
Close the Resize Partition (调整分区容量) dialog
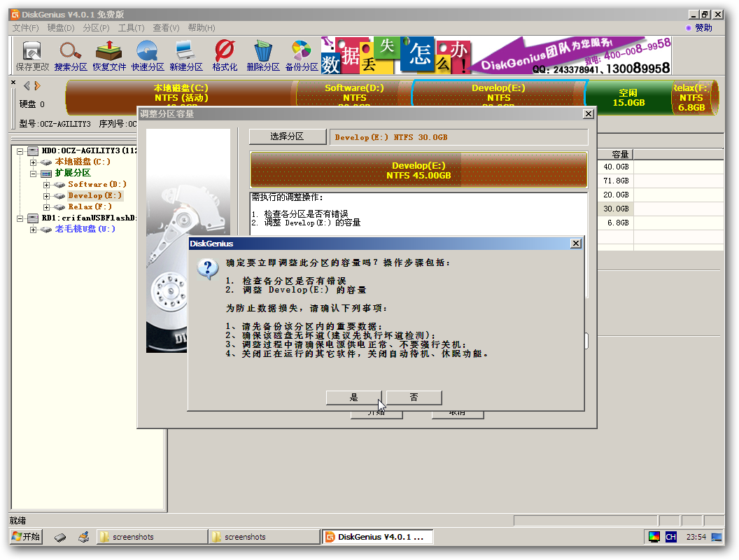588,113
